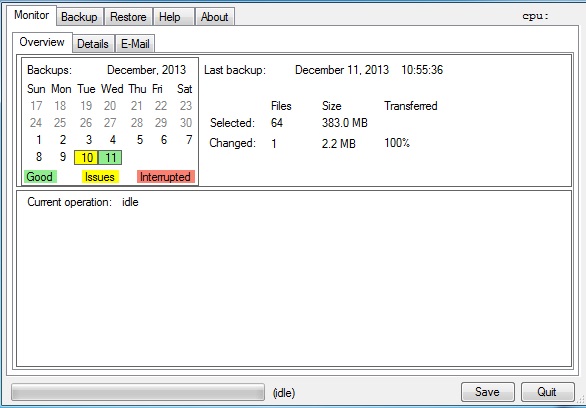The width and height of the screenshot is (586, 408).
Task: Click the cpu: label at top right
Action: click(x=536, y=16)
